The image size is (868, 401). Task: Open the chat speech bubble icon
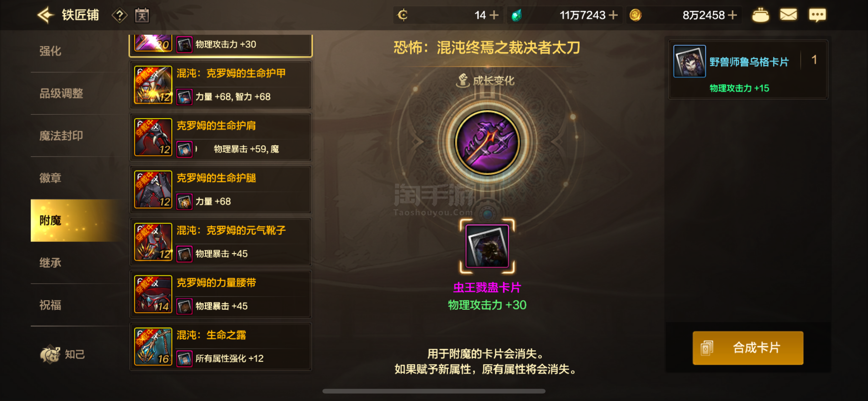817,15
